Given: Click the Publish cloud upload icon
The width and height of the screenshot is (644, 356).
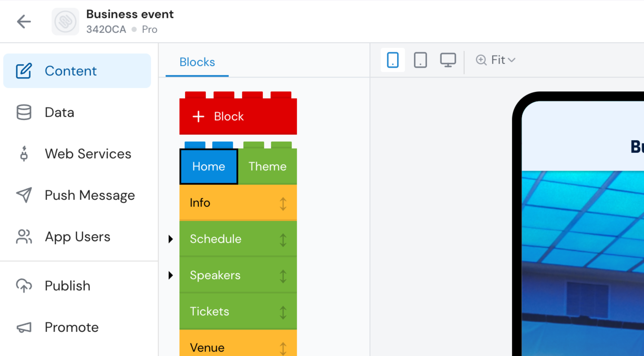Looking at the screenshot, I should [x=24, y=285].
